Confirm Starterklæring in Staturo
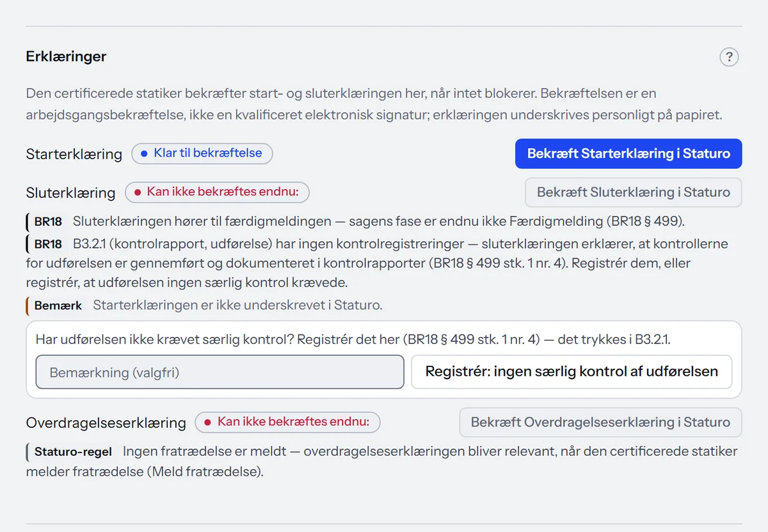Image resolution: width=768 pixels, height=532 pixels. pyautogui.click(x=628, y=153)
